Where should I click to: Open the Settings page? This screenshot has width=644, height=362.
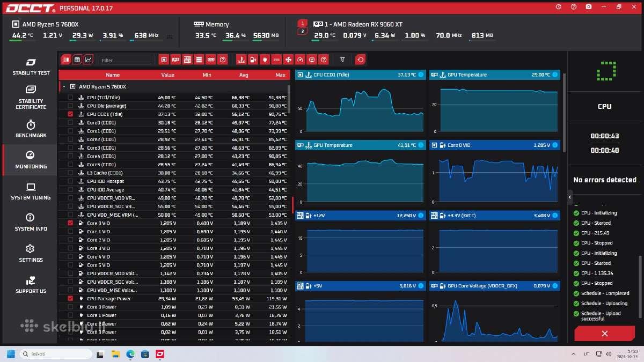pyautogui.click(x=31, y=253)
